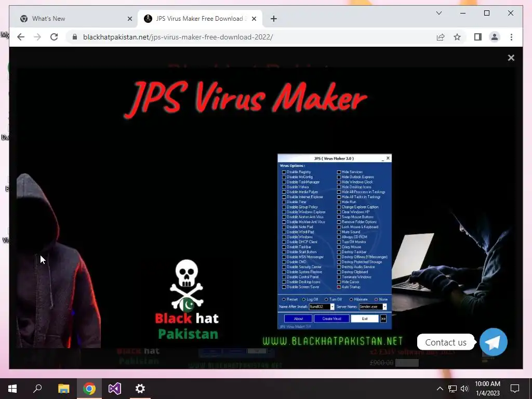View site information via lock icon
The image size is (532, 399).
click(x=75, y=37)
